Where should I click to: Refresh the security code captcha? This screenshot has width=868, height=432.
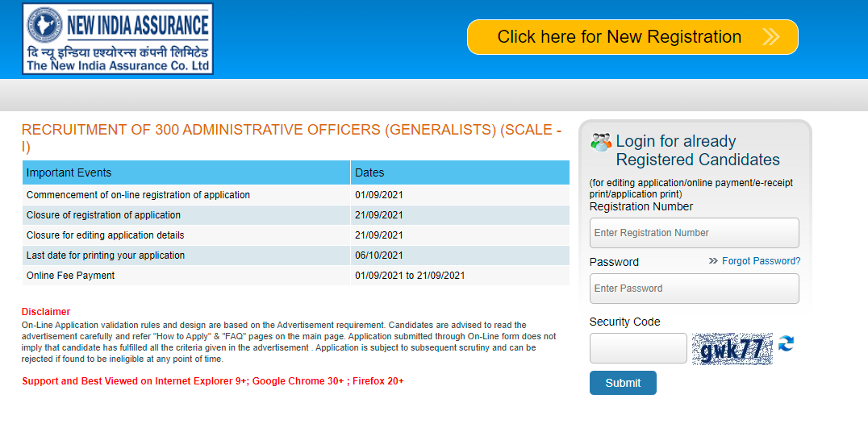786,343
